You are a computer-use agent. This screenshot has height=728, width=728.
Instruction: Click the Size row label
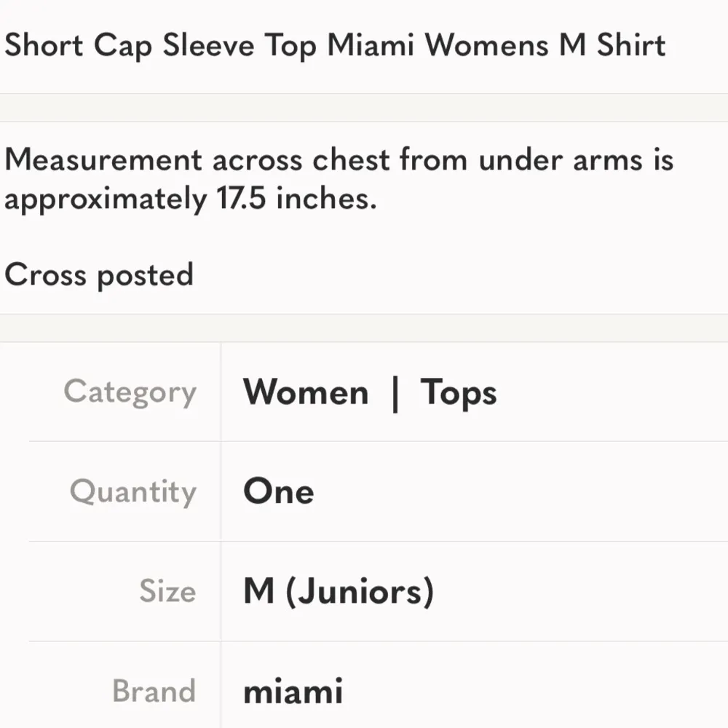167,590
